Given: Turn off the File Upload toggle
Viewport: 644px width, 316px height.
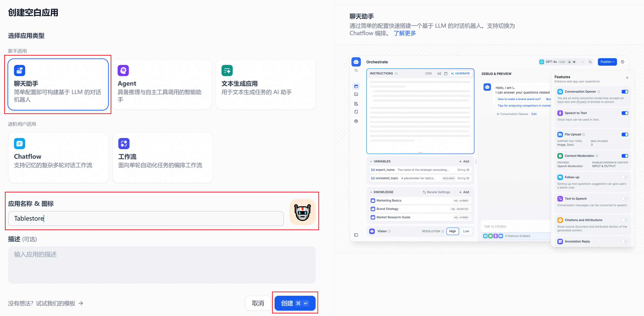Looking at the screenshot, I should click(625, 134).
